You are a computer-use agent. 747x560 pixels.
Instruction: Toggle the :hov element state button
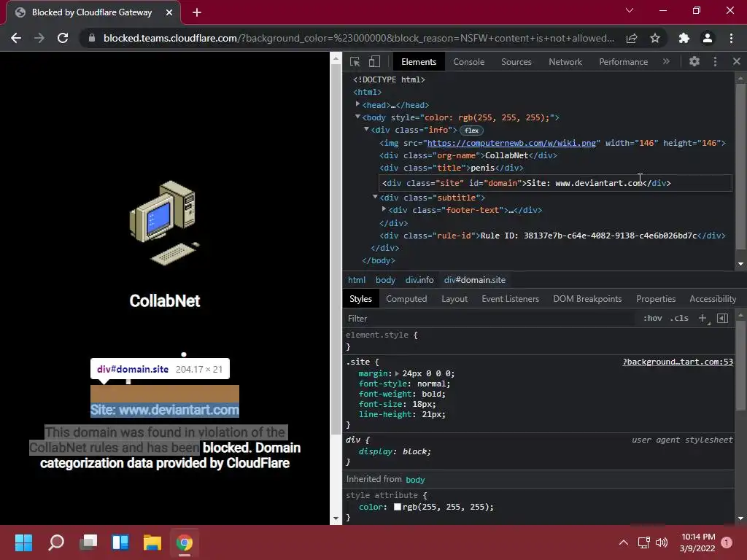[x=653, y=318]
